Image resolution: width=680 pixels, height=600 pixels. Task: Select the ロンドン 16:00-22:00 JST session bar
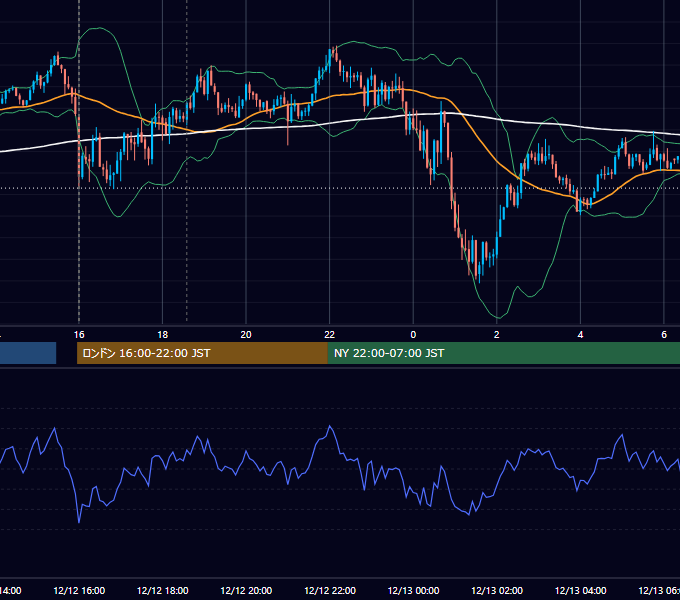(x=202, y=353)
